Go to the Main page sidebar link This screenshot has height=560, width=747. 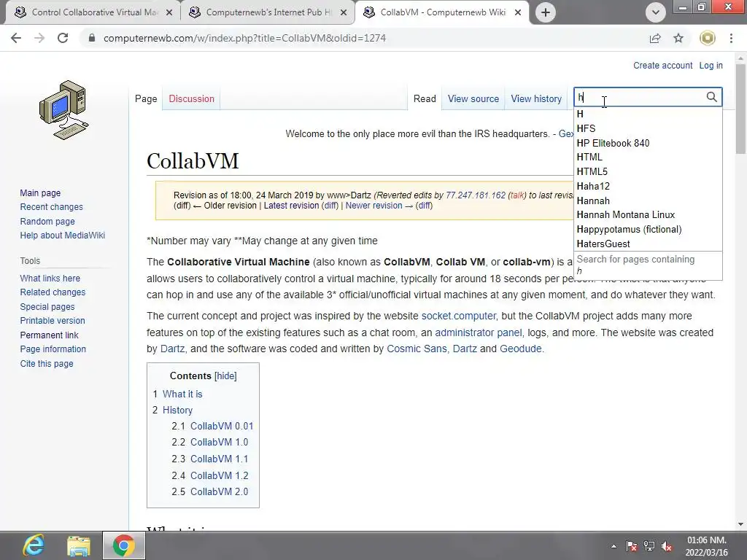tap(40, 192)
